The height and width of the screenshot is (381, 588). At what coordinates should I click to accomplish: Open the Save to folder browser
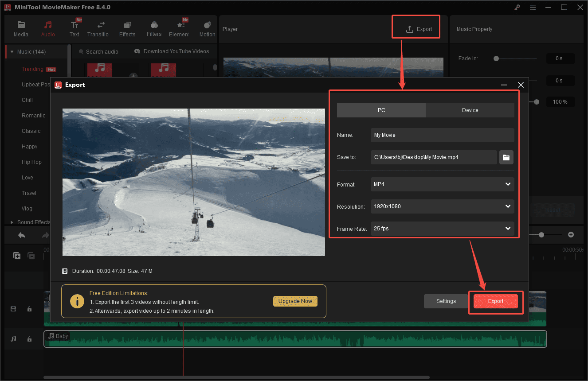point(506,157)
